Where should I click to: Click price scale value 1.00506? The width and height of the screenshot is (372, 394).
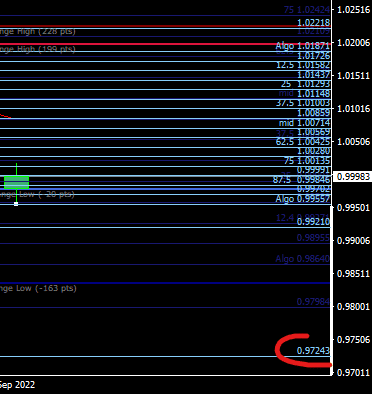(x=354, y=142)
